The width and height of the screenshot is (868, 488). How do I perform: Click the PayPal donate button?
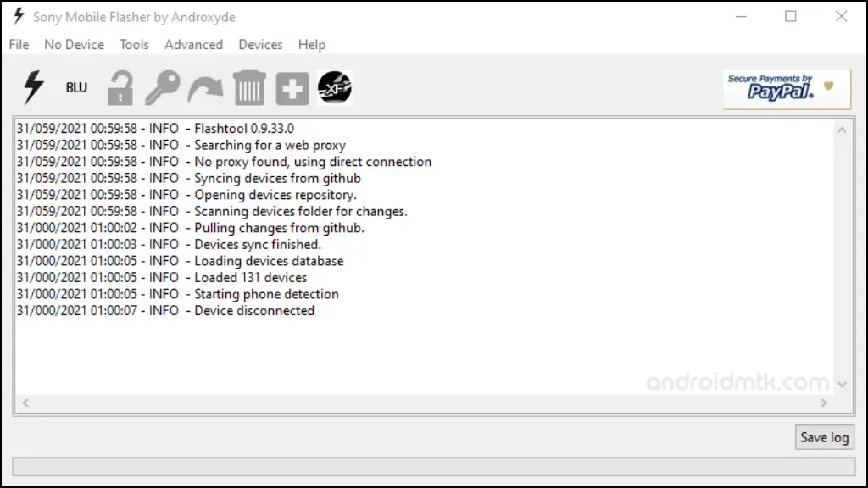coord(787,89)
